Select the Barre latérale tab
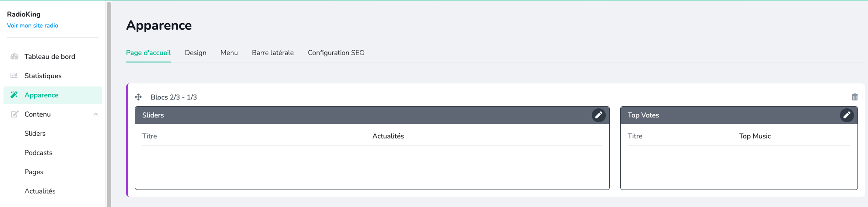The height and width of the screenshot is (207, 868). point(273,52)
